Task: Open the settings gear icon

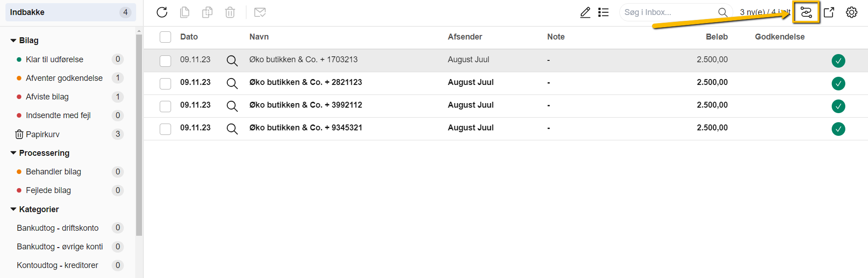Action: click(852, 12)
